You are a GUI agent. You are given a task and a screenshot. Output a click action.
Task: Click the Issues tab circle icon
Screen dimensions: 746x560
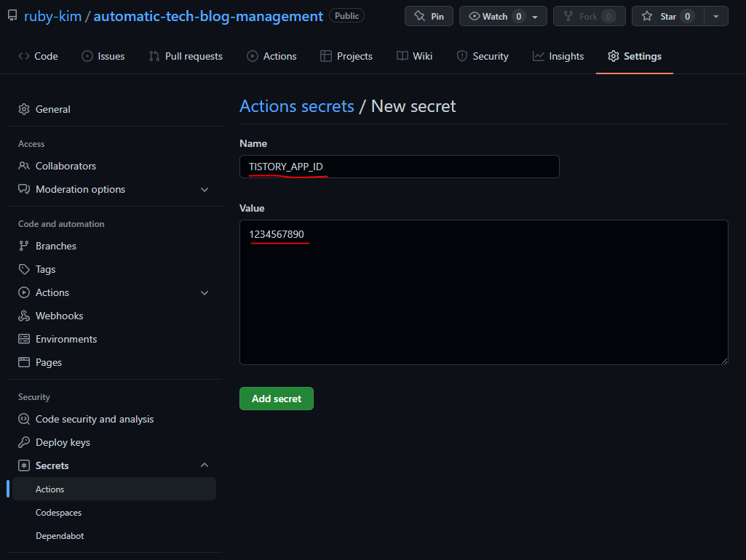87,56
